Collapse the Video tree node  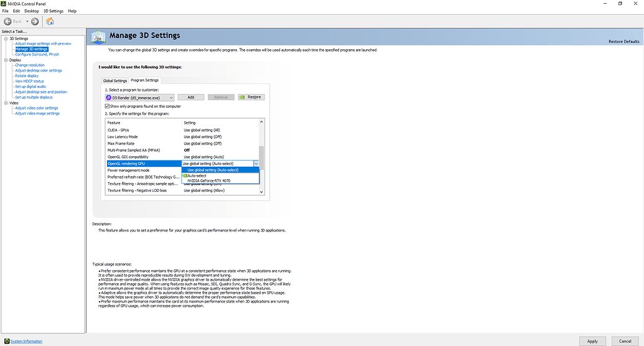pos(6,103)
